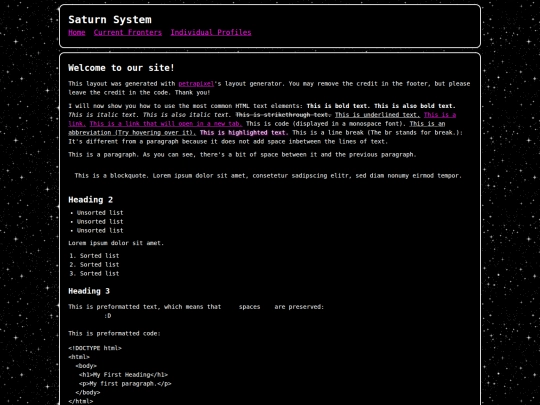
Task: Click the 'Welcome to our site!' heading
Action: point(121,68)
